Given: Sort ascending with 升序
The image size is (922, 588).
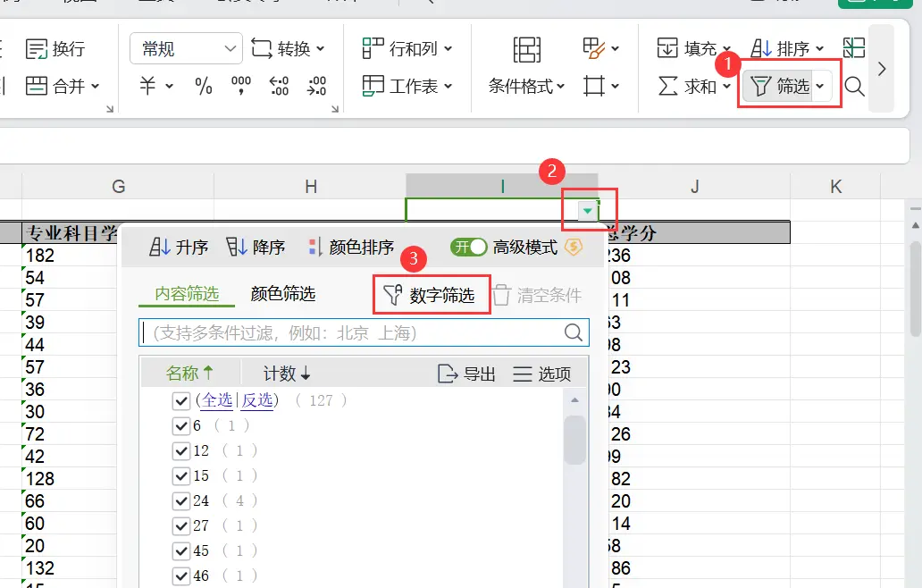Looking at the screenshot, I should click(x=179, y=247).
